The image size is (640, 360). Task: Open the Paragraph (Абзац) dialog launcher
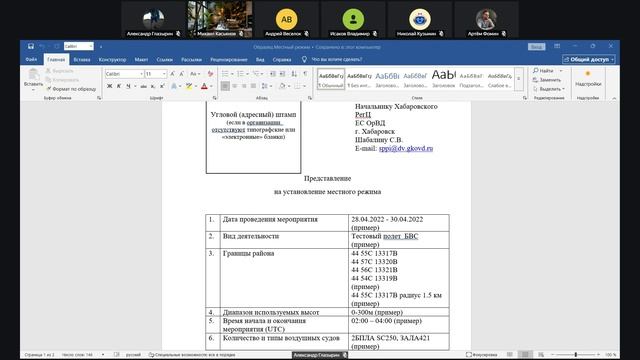(x=309, y=98)
